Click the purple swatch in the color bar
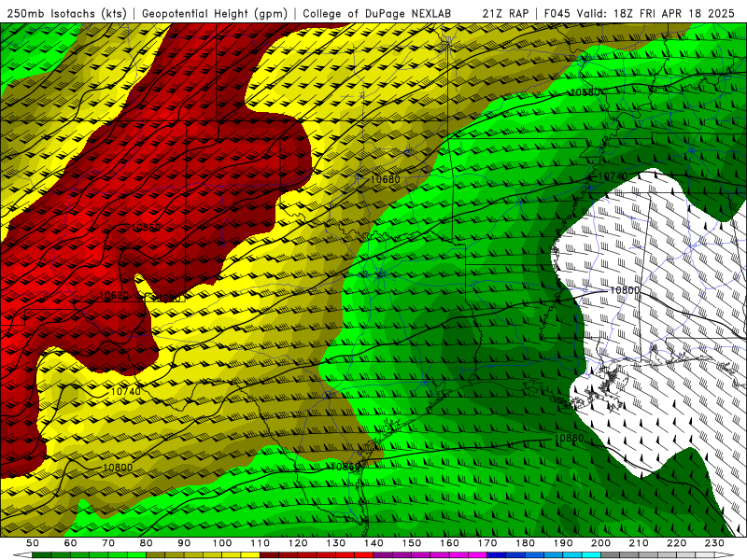Image resolution: width=747 pixels, height=560 pixels. [x=383, y=555]
